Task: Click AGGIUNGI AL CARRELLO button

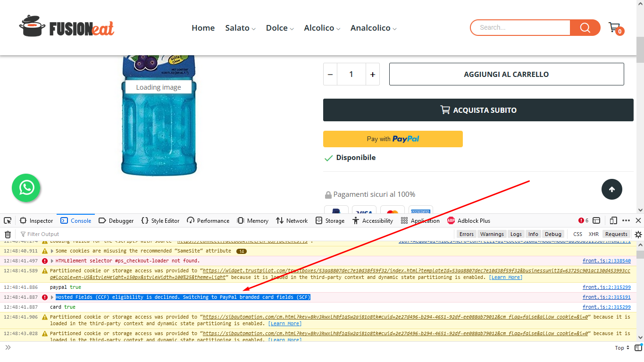Action: [506, 74]
